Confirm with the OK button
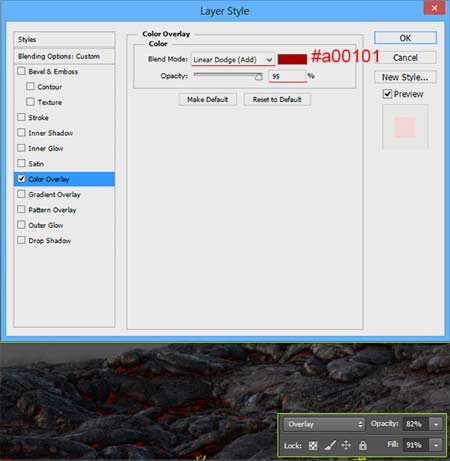 [x=405, y=38]
